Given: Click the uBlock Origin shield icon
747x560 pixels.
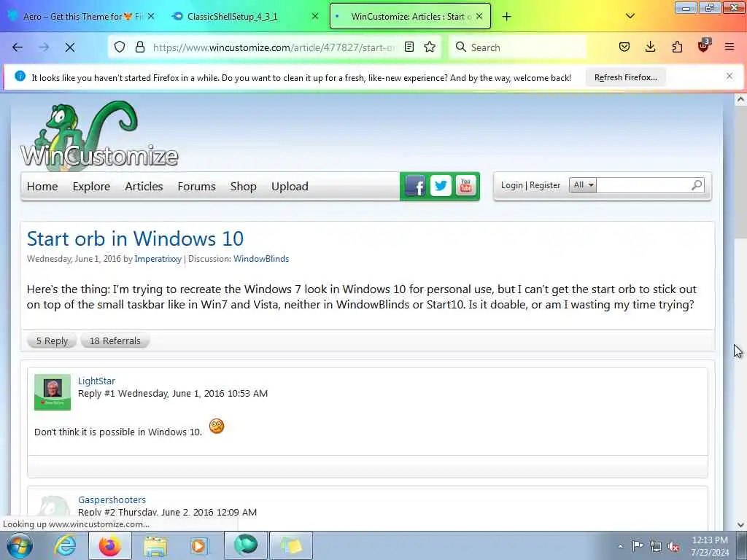Looking at the screenshot, I should click(x=704, y=46).
